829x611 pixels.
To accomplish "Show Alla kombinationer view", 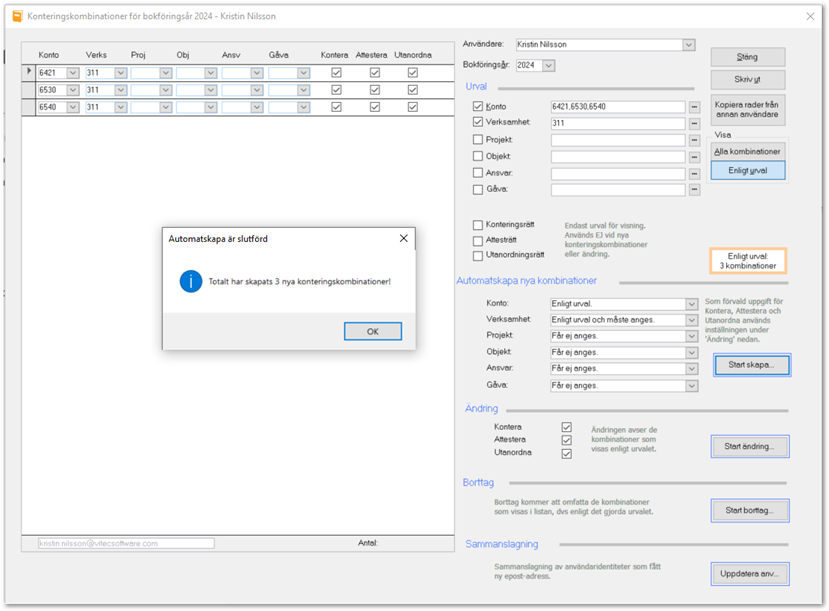I will coord(749,151).
